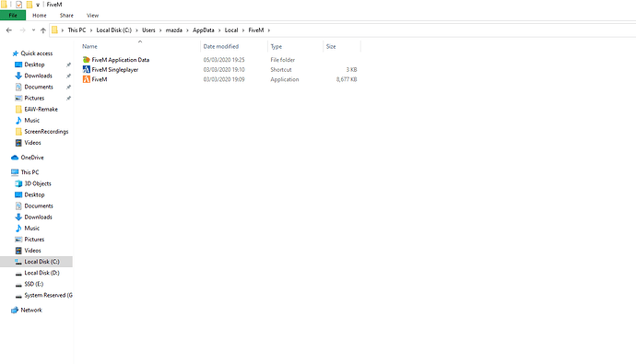Viewport: 636px width, 364px height.
Task: Open the FiveM Application Data folder icon
Action: (x=86, y=60)
